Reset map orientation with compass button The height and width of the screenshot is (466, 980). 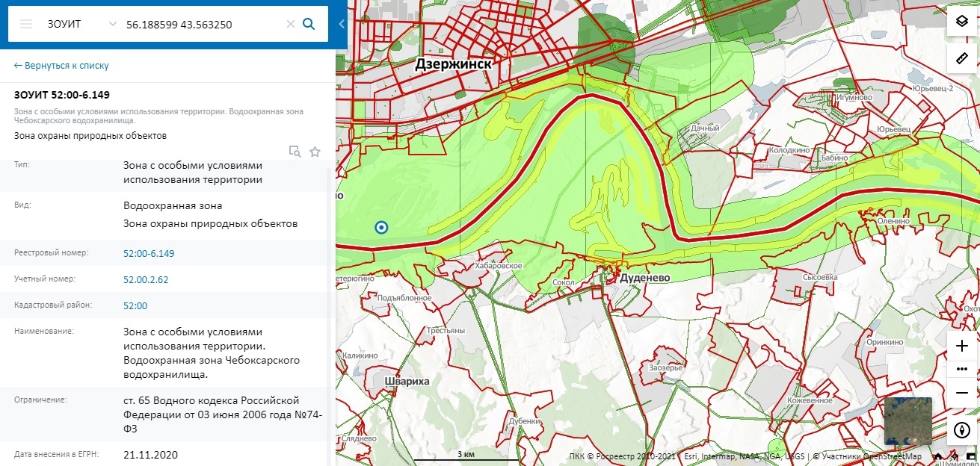[x=961, y=430]
